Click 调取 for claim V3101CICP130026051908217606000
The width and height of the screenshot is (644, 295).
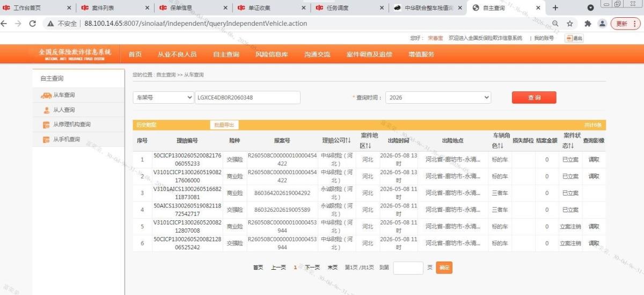[594, 176]
